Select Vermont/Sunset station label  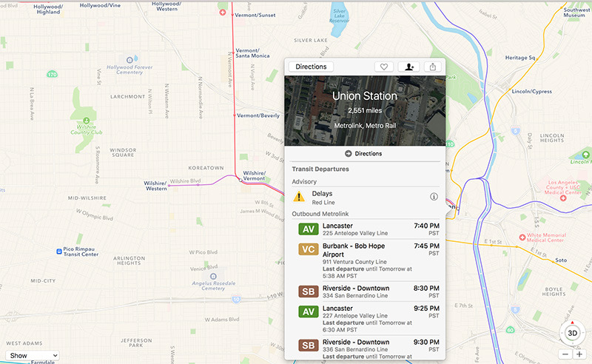255,15
